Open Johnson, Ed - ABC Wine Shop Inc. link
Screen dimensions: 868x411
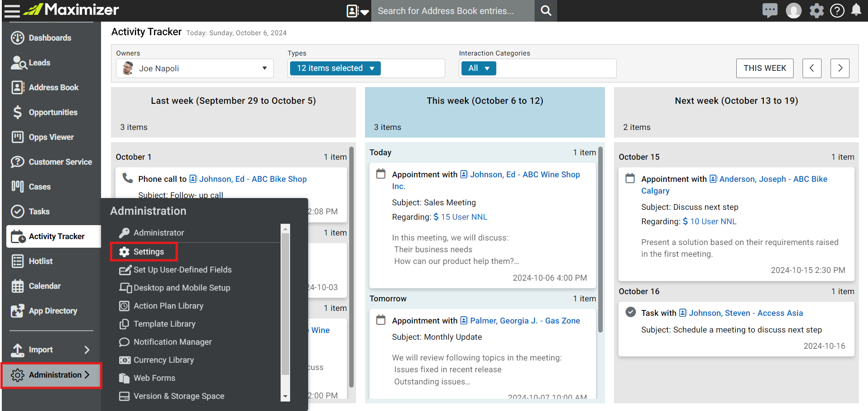tap(525, 175)
